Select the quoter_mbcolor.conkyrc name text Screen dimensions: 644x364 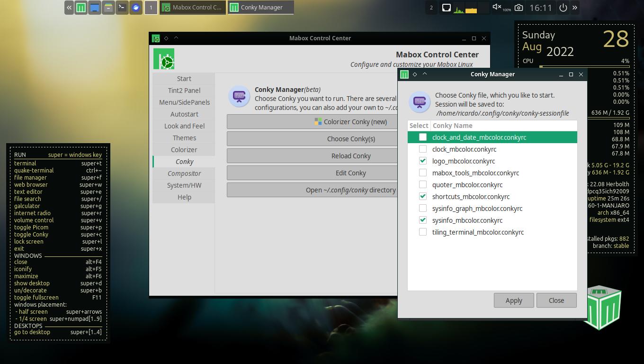(x=467, y=185)
